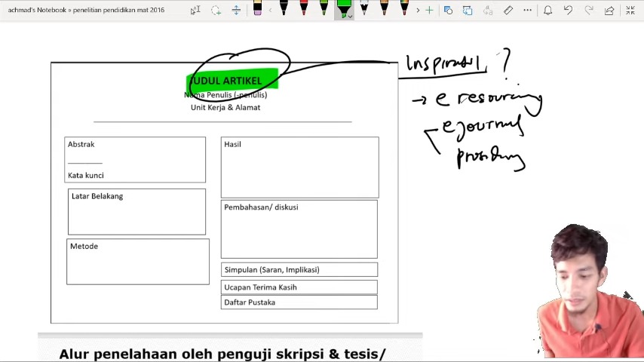
Task: Select the Eraser tool
Action: click(257, 8)
